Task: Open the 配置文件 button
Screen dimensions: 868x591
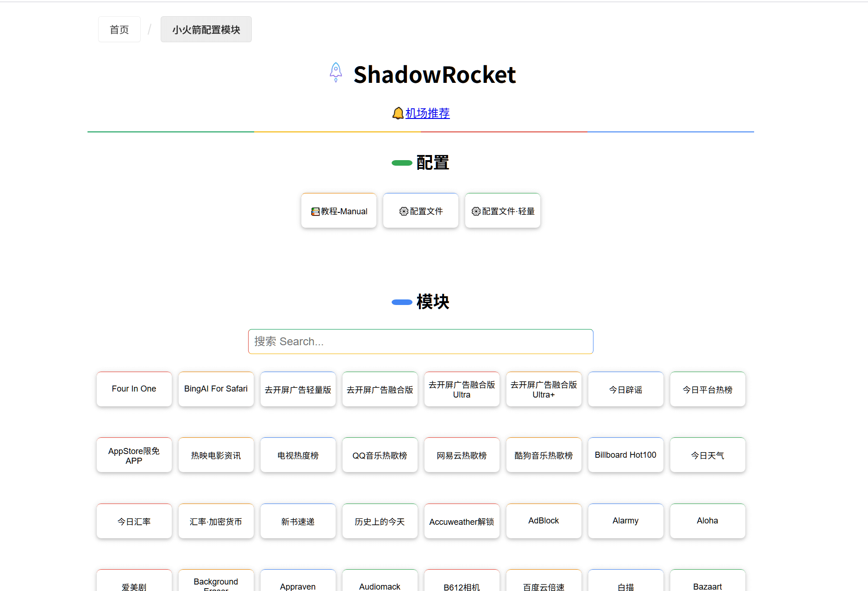Action: (421, 211)
